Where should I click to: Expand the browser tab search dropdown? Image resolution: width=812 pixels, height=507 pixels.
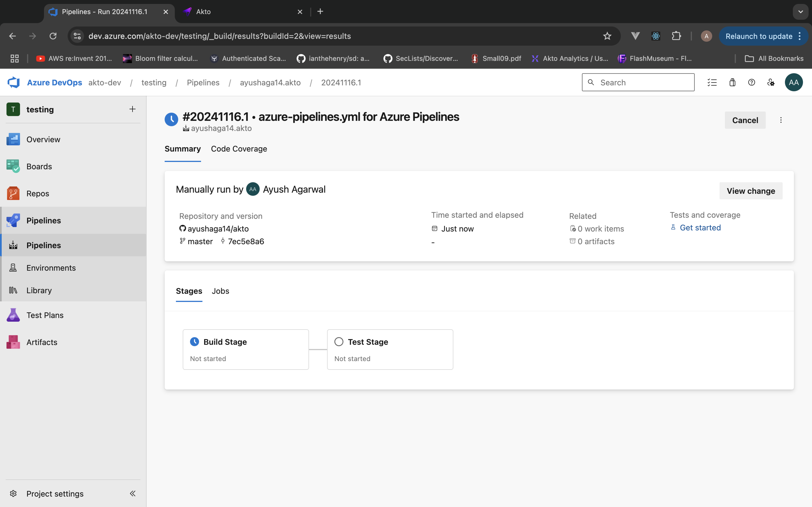click(x=801, y=12)
